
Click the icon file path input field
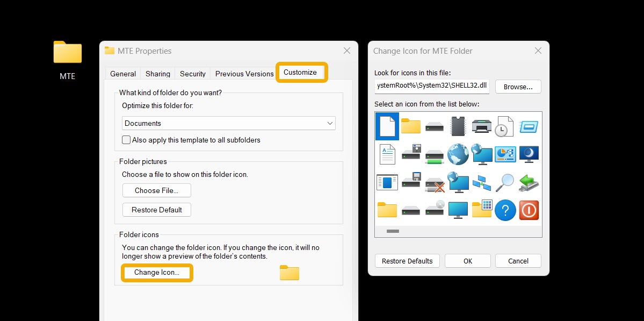[431, 86]
